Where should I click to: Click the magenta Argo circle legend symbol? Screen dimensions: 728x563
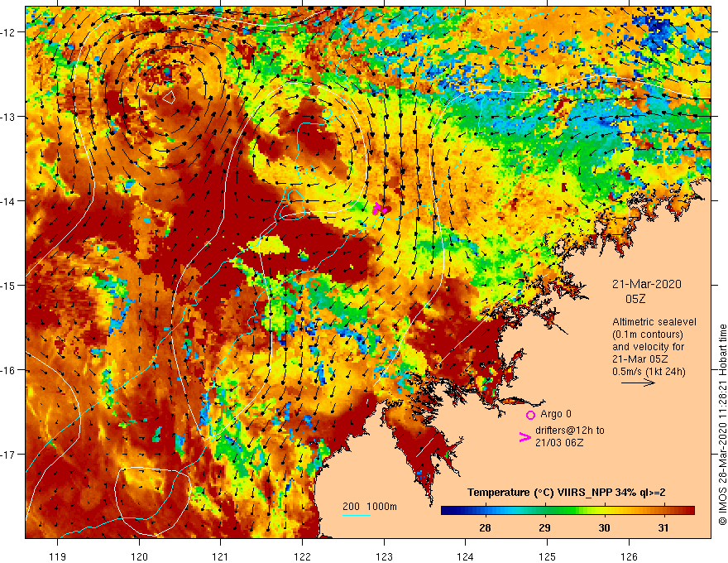(530, 415)
